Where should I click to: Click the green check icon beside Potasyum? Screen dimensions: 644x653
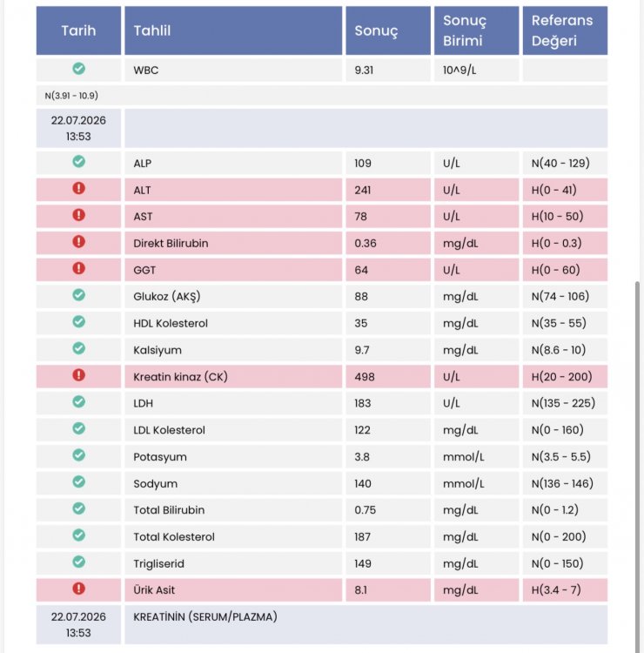[78, 455]
